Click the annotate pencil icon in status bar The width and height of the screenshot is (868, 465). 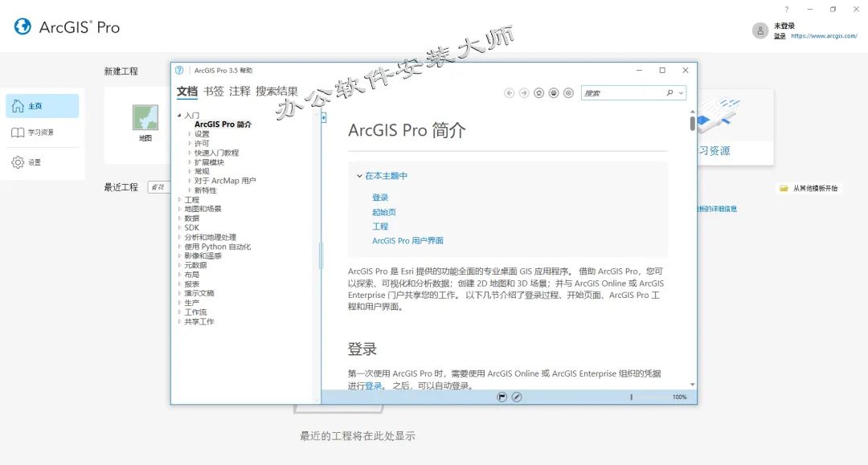click(x=517, y=397)
